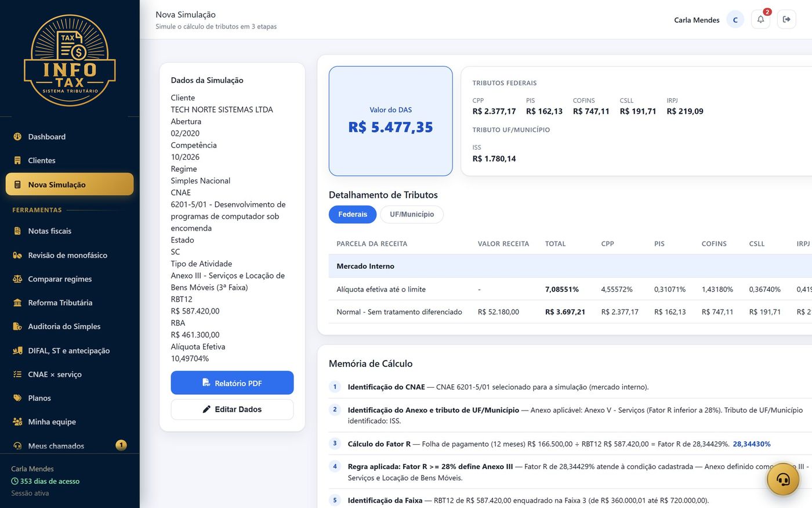Open the notifications bell
812x508 pixels.
pos(760,19)
